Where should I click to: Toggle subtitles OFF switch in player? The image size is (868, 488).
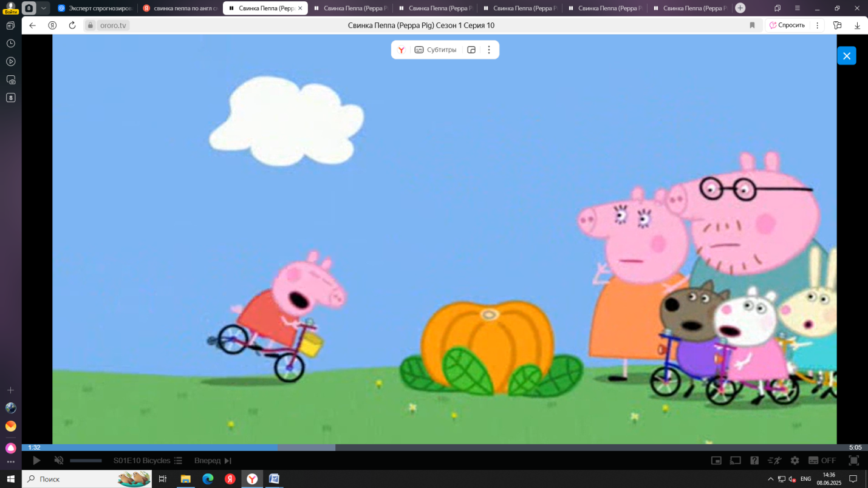point(822,461)
